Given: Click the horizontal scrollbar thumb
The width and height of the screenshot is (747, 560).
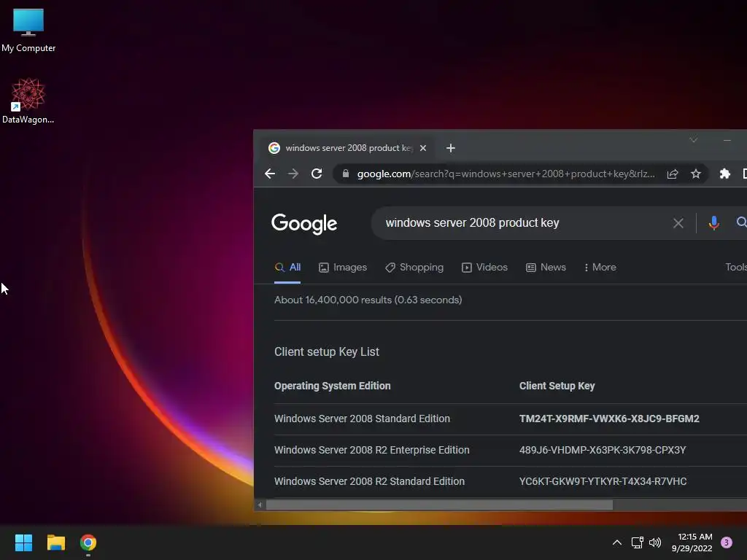Looking at the screenshot, I should (438, 505).
